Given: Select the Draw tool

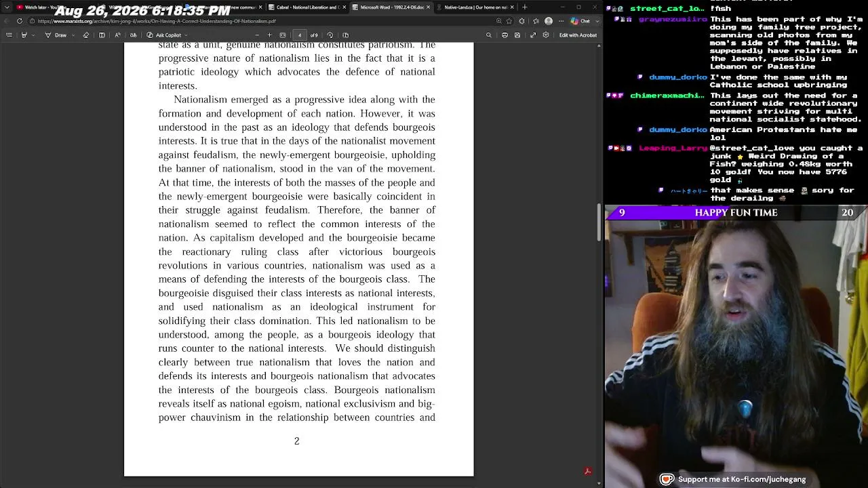Looking at the screenshot, I should click(x=56, y=35).
